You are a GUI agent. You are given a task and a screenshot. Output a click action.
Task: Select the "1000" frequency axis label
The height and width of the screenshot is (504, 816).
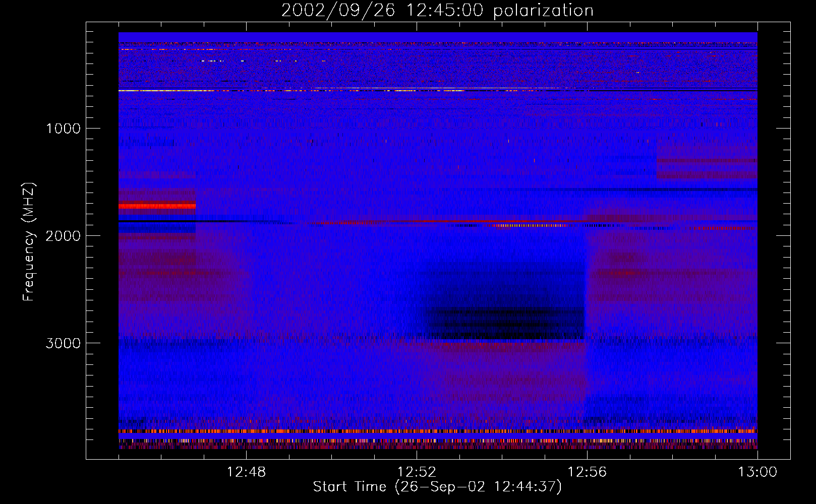[63, 129]
